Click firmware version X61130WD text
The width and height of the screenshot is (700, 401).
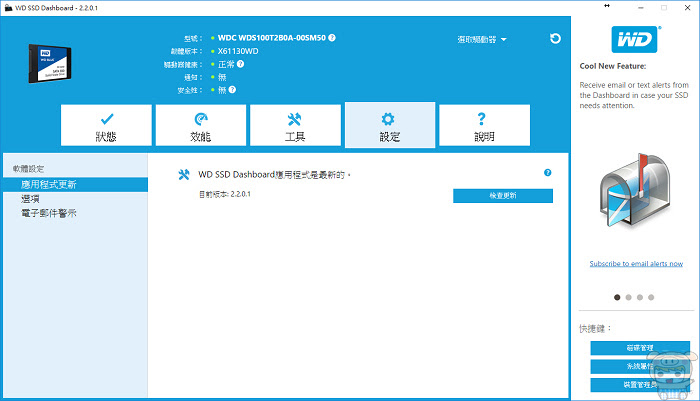238,51
